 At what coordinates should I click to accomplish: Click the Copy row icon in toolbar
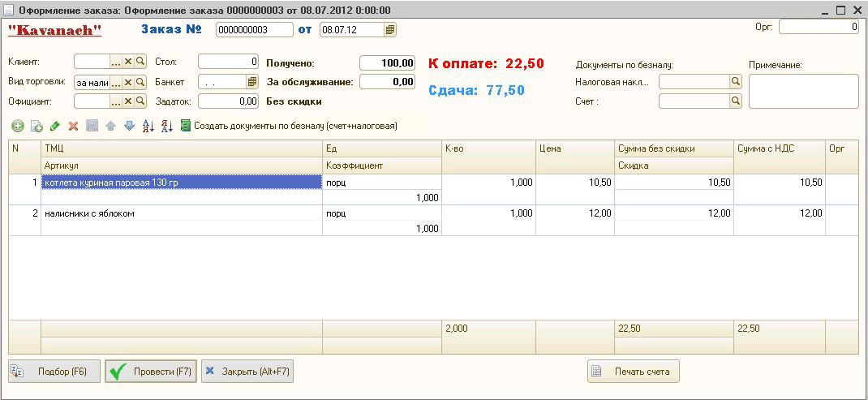36,126
